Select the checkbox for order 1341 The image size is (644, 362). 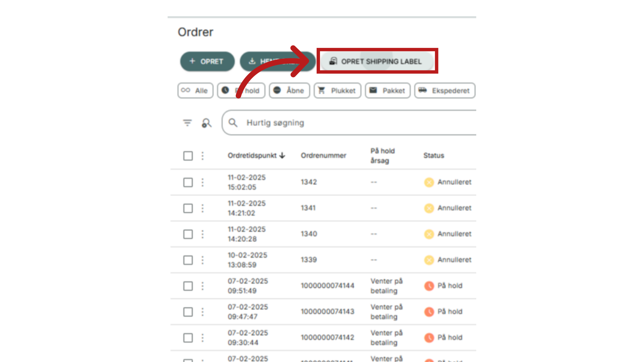pos(188,208)
